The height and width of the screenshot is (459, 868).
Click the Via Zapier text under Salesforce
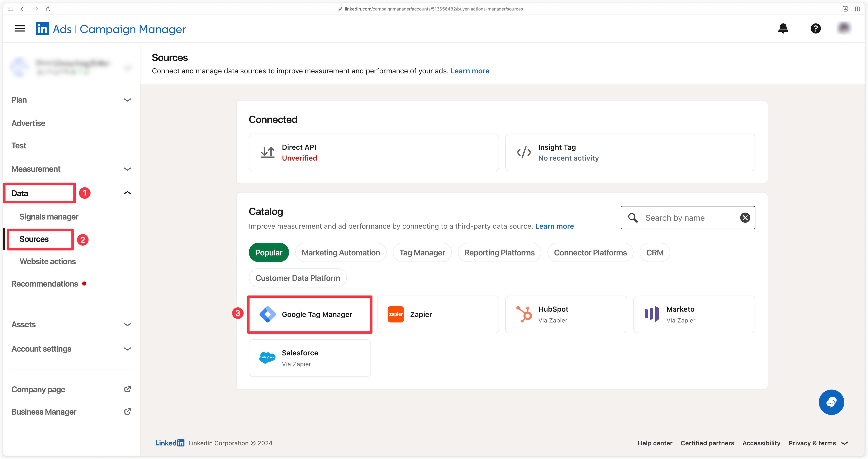point(296,364)
